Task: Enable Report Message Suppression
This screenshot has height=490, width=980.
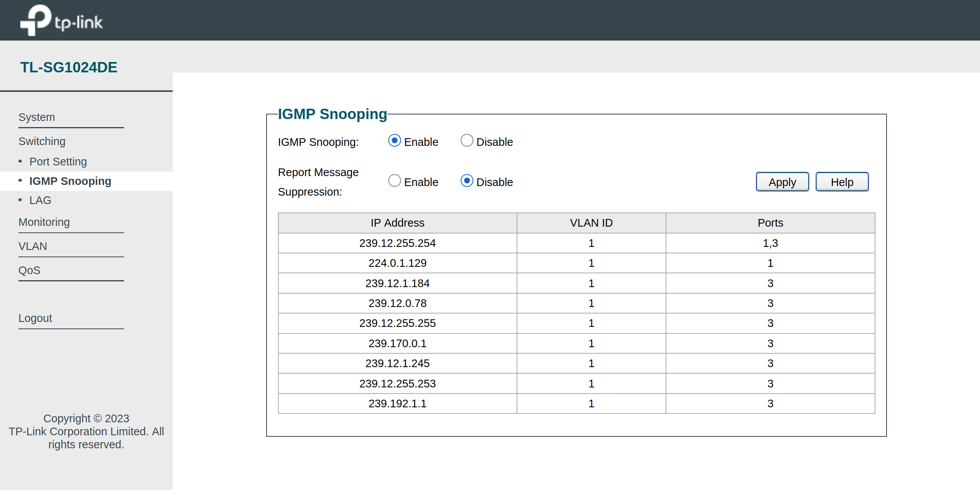Action: coord(394,181)
